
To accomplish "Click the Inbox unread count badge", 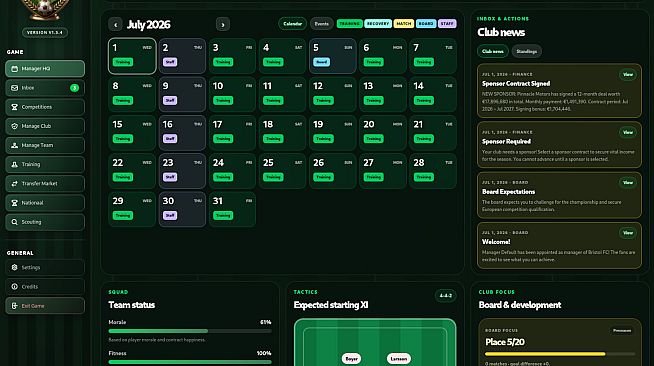I will [74, 88].
